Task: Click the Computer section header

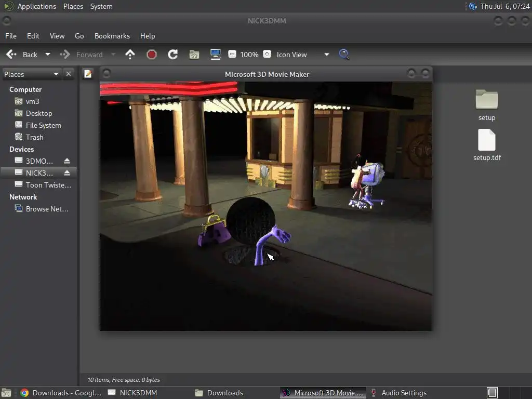Action: click(25, 89)
